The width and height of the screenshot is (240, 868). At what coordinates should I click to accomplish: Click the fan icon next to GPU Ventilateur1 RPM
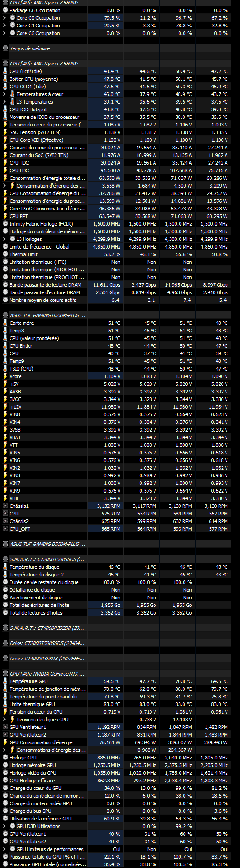[x=5, y=727]
